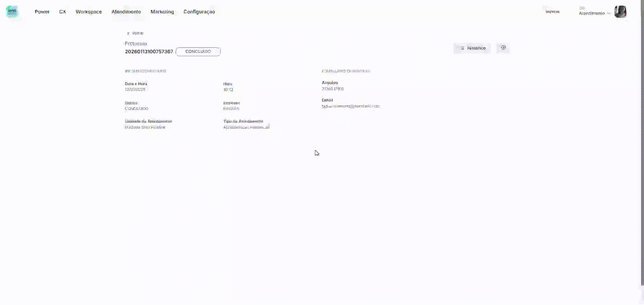Open the Power menu

[42, 12]
